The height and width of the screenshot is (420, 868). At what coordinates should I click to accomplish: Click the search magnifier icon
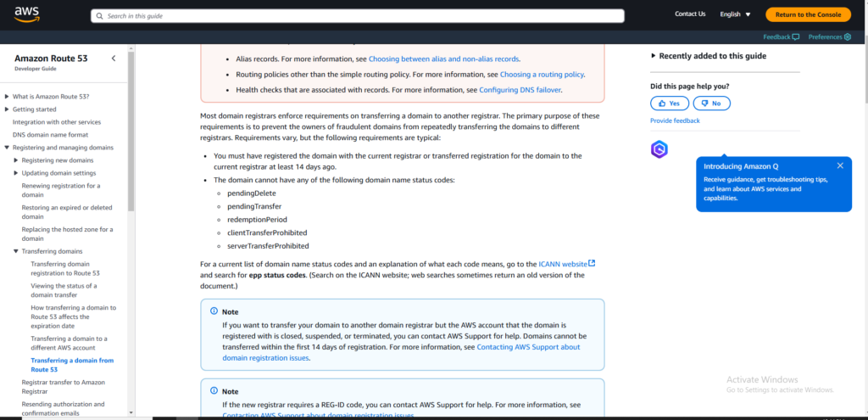coord(100,16)
